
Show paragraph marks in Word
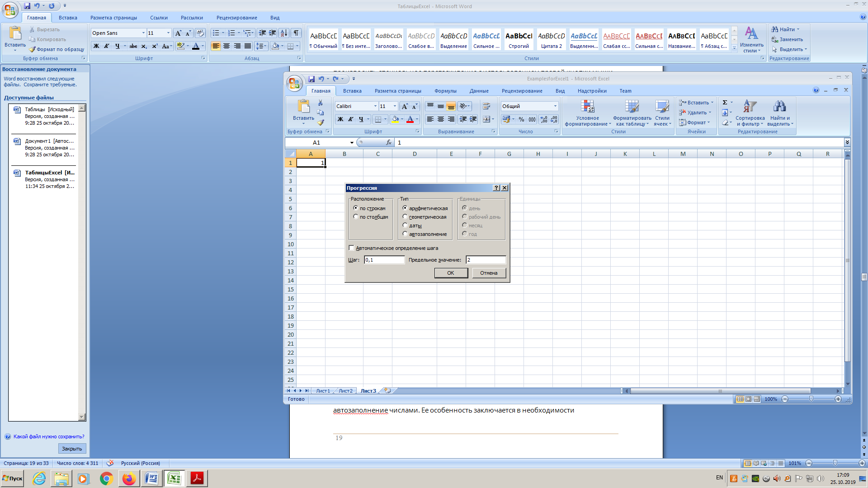[x=296, y=33]
